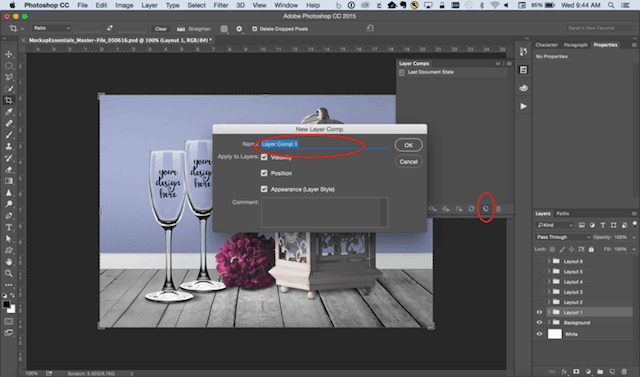The height and width of the screenshot is (377, 640).
Task: Open the Layer menu
Action: tap(149, 5)
